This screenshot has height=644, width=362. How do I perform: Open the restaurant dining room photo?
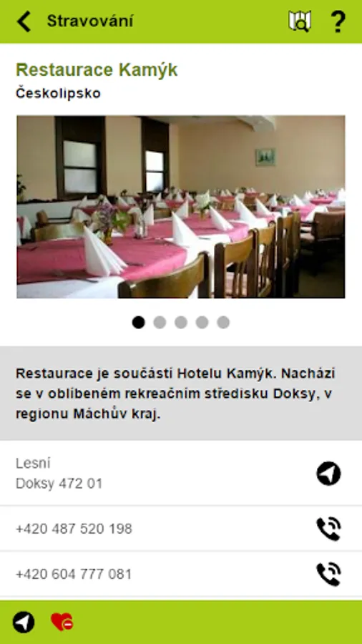click(180, 207)
